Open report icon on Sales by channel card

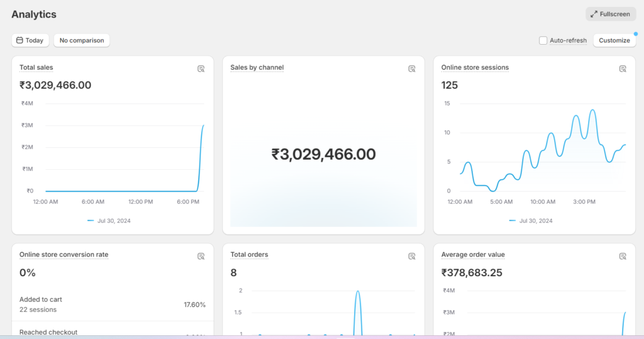point(412,69)
